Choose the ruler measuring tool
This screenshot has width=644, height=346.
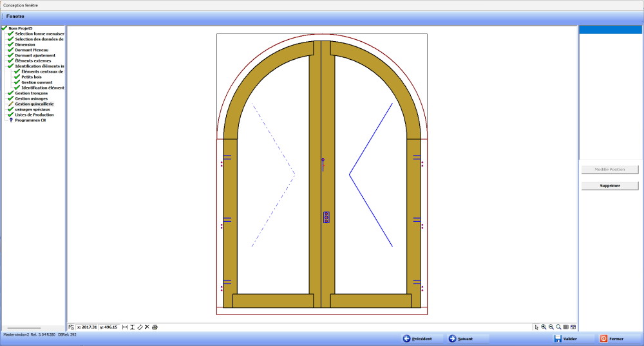click(x=140, y=327)
